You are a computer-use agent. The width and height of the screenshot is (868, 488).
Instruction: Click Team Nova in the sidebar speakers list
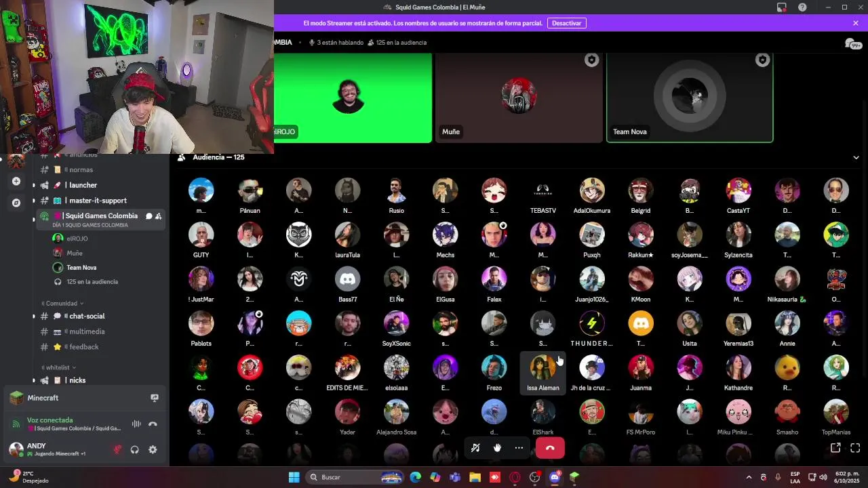[81, 267]
